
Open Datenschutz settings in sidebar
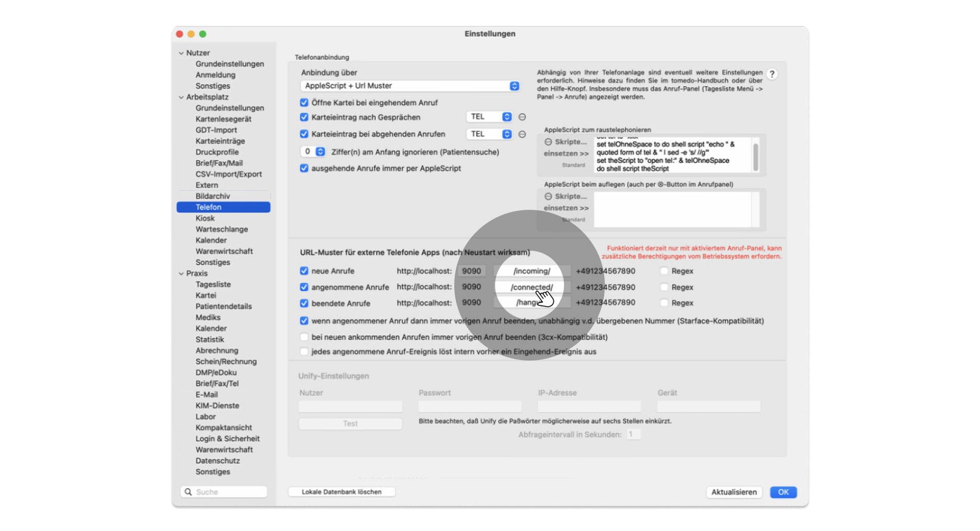[x=217, y=461]
